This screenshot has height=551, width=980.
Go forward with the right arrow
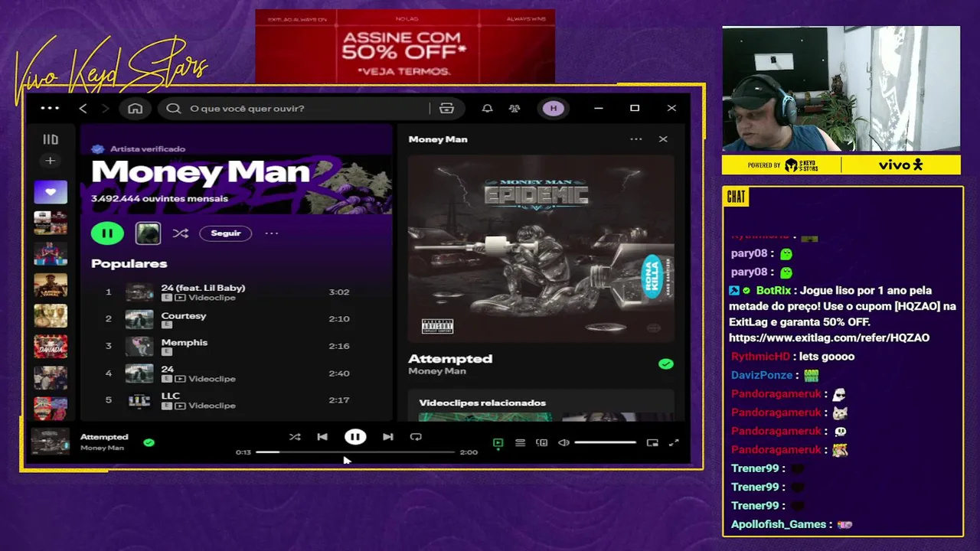[106, 109]
